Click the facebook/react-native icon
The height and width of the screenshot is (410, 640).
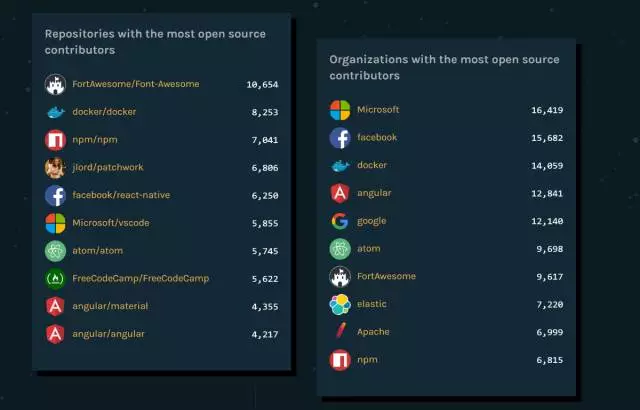pos(55,195)
